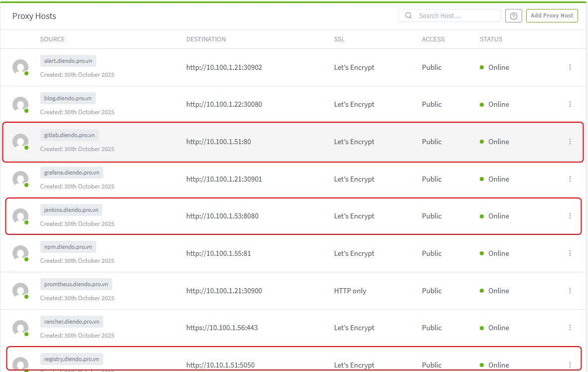Click avatar icon next to npm.diendo.pro.vn
The image size is (588, 372).
pos(20,253)
